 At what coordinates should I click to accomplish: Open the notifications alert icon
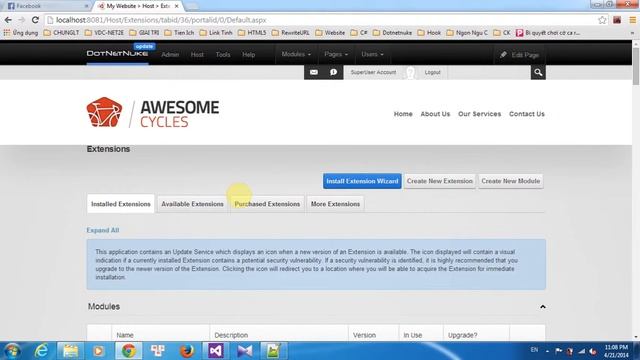coord(333,72)
